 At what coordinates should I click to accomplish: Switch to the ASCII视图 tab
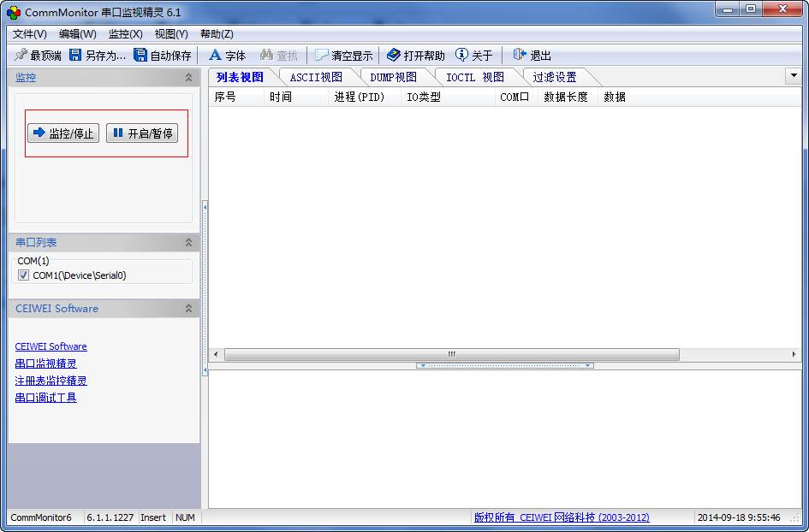(x=318, y=76)
